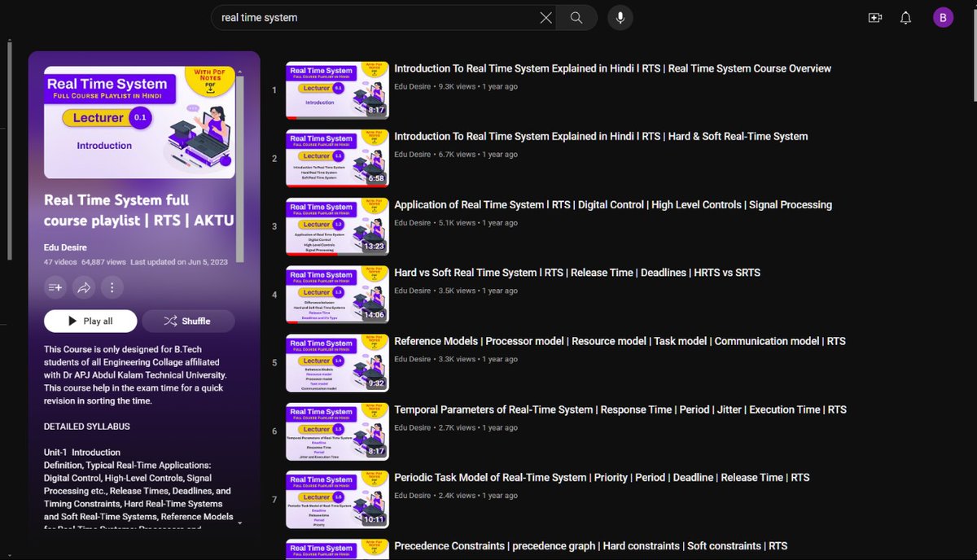Open 'Precedence Constraints' video title

pyautogui.click(x=591, y=545)
